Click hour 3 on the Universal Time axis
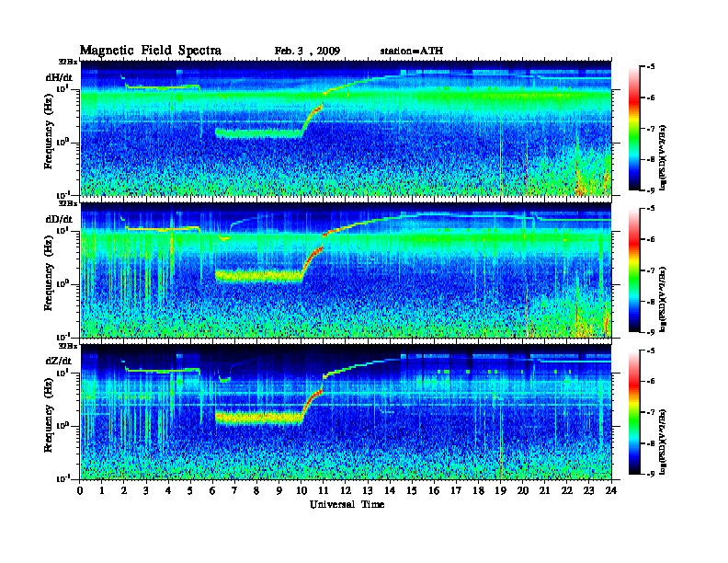This screenshot has height=563, width=728. tap(147, 490)
